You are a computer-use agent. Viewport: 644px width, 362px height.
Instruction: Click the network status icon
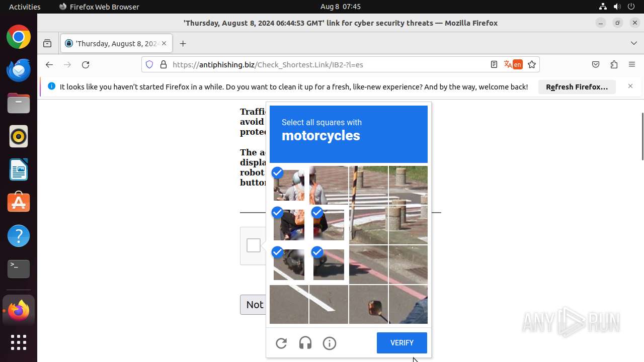(603, 7)
